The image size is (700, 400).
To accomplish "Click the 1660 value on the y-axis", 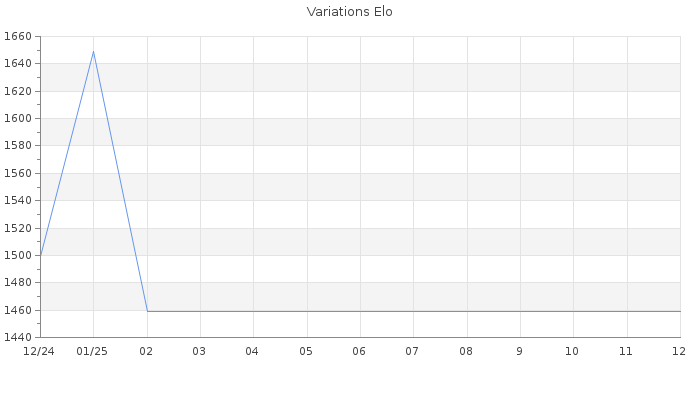I will [19, 37].
